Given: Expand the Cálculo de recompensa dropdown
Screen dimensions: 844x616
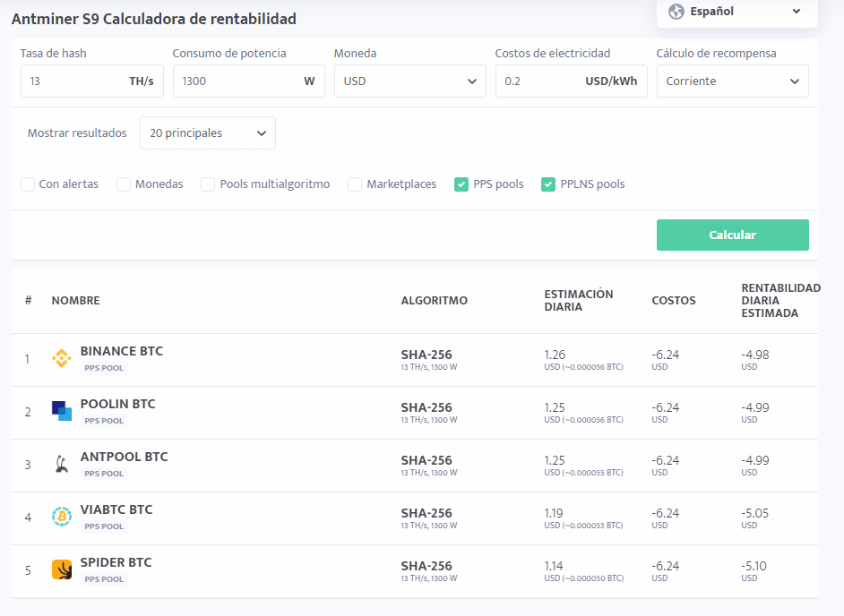Looking at the screenshot, I should coord(733,81).
